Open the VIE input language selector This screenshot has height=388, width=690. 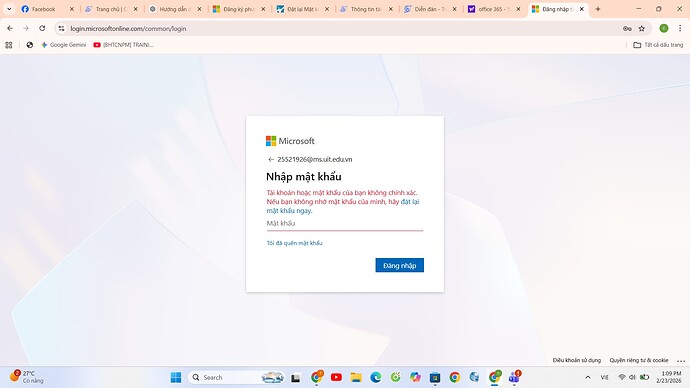click(605, 377)
